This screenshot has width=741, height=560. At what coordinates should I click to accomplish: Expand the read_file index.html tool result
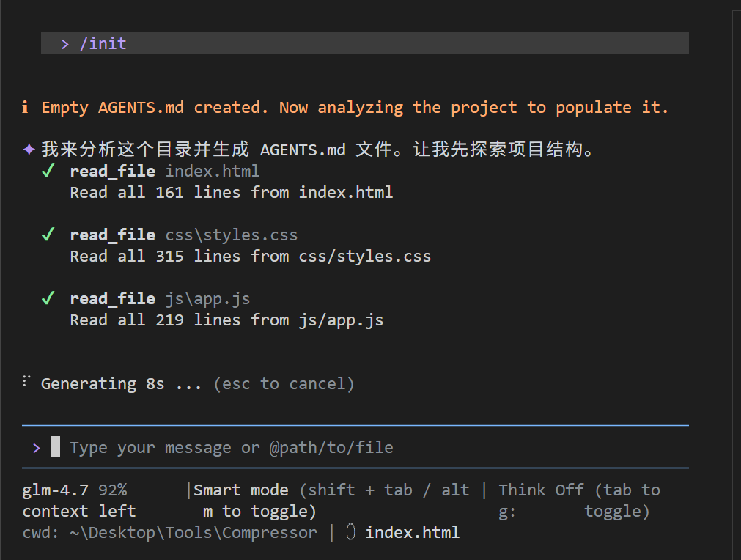(164, 172)
